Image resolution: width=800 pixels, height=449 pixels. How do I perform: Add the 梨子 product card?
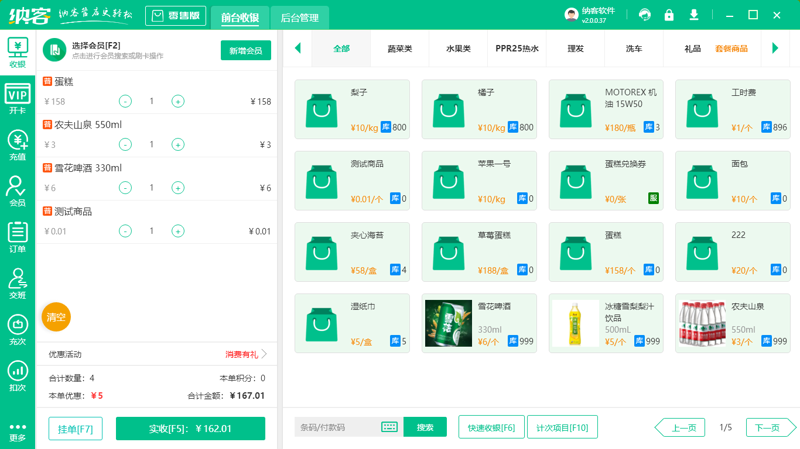click(x=352, y=109)
